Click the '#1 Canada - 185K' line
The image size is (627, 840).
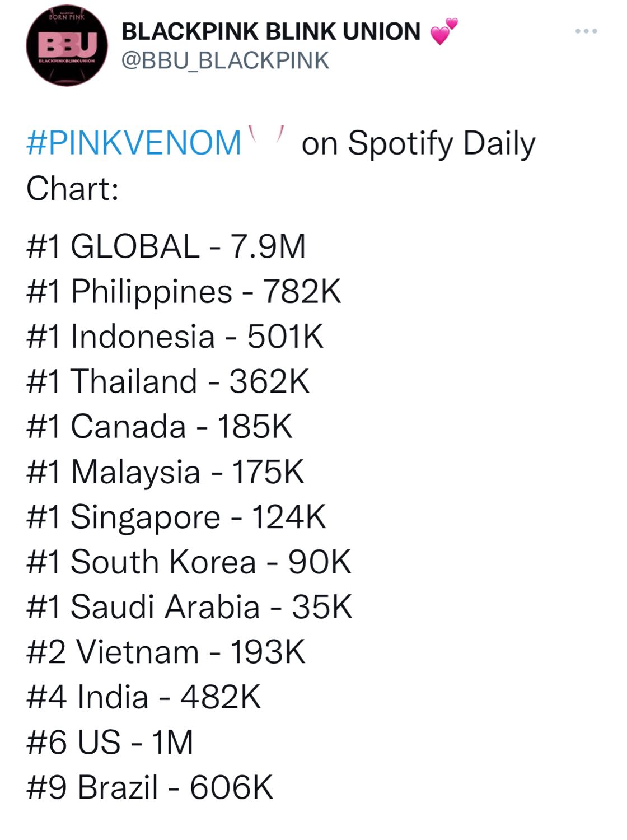click(159, 427)
